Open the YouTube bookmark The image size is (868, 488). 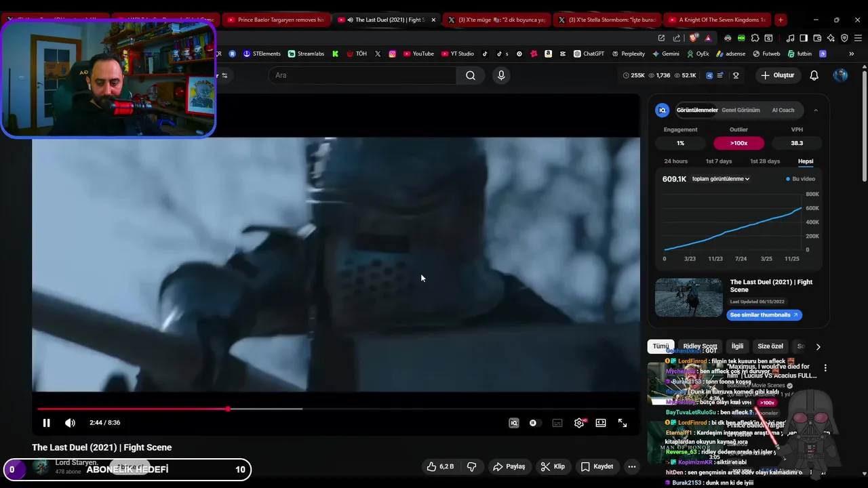(418, 54)
